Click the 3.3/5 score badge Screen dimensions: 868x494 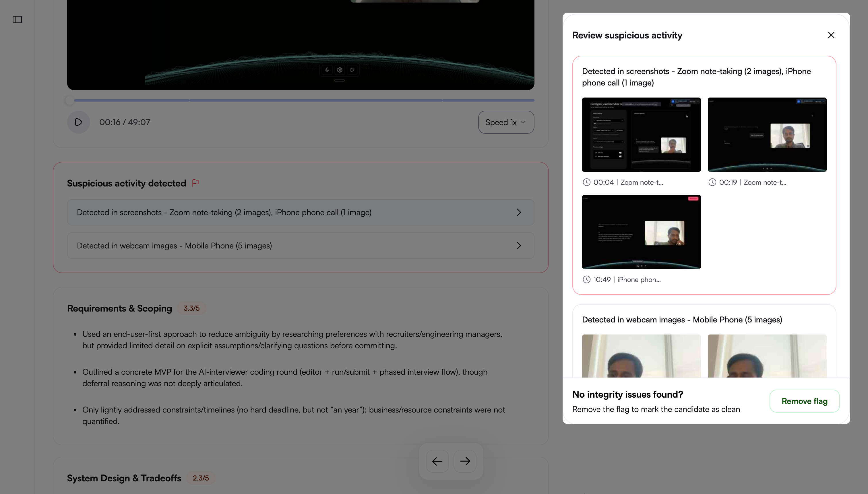click(191, 308)
